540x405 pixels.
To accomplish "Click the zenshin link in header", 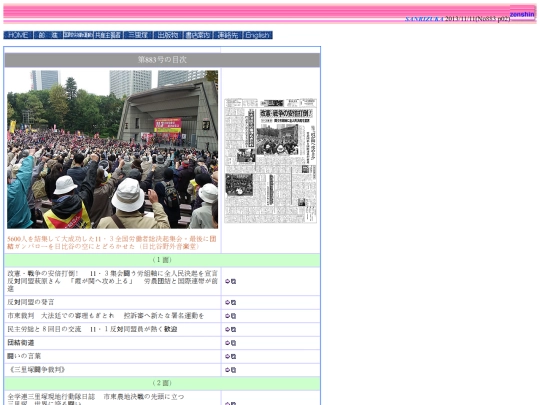I will 522,14.
